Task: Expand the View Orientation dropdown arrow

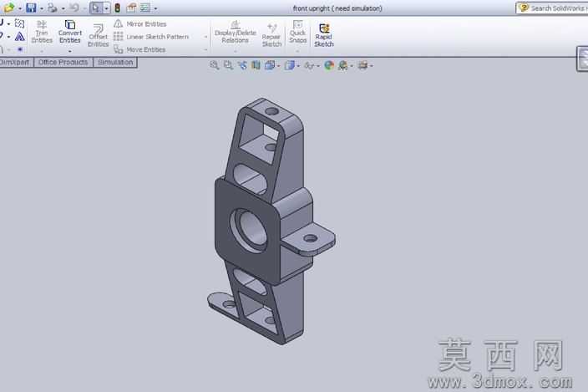Action: click(279, 66)
